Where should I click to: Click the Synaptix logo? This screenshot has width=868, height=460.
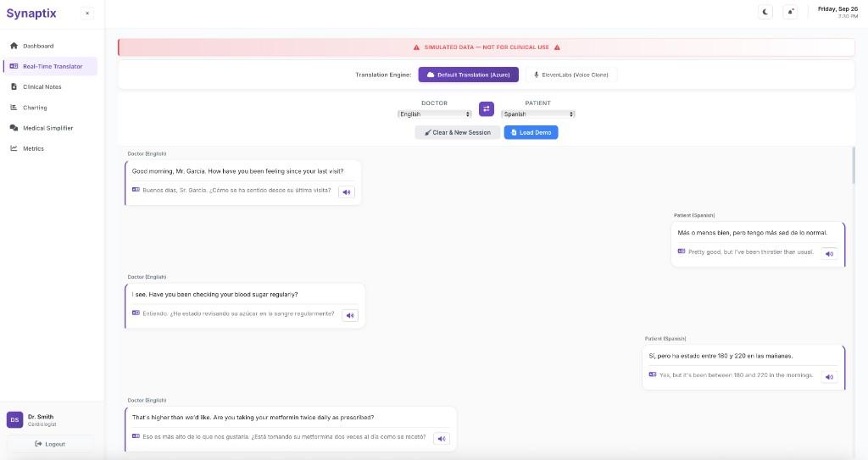click(x=31, y=14)
